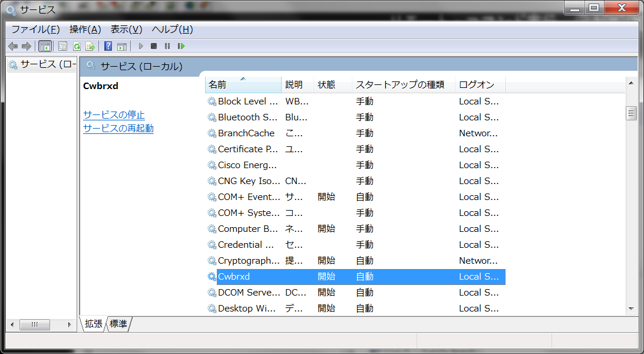Select the サービス (ローカル) tree node
Viewport: 644px width, 354px height.
(43, 64)
